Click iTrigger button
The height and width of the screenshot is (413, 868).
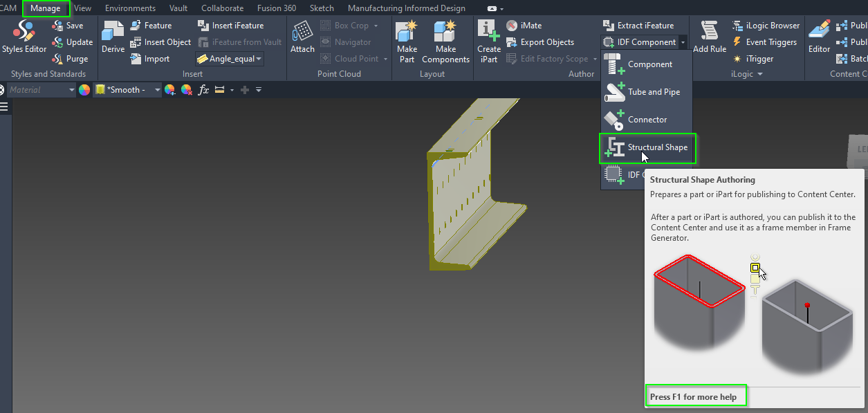click(752, 59)
